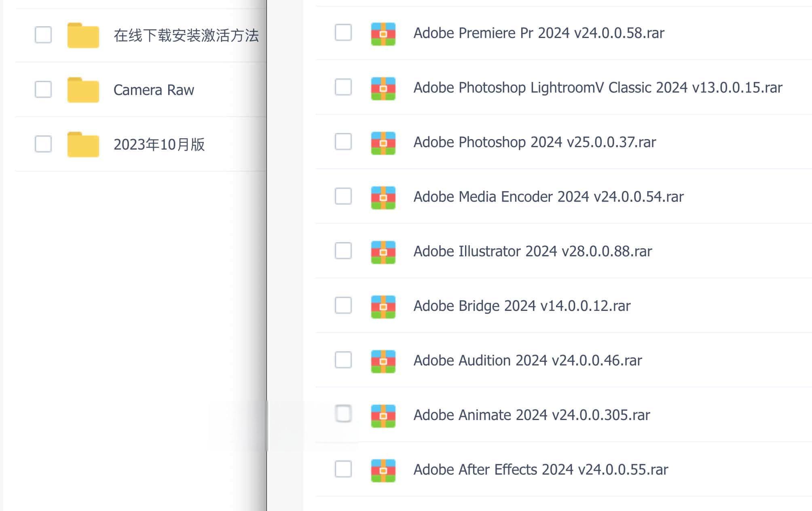Tick the Adobe Animate 2024 checkbox
Image resolution: width=812 pixels, height=511 pixels.
(343, 414)
